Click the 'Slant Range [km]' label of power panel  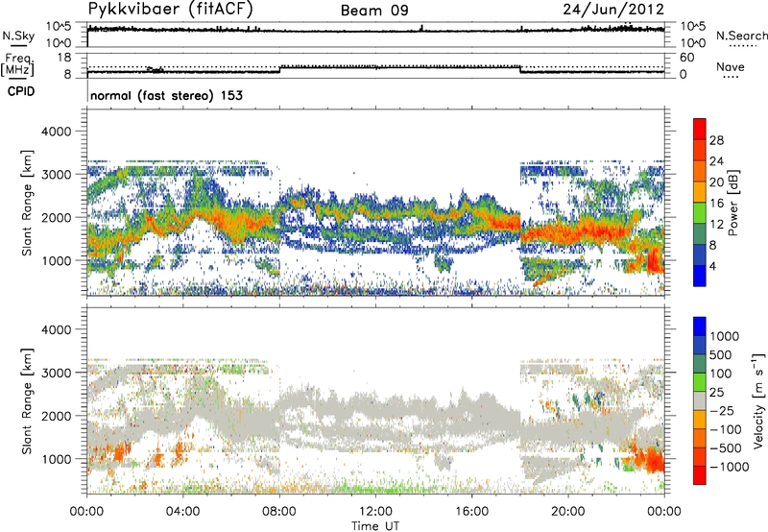(27, 203)
